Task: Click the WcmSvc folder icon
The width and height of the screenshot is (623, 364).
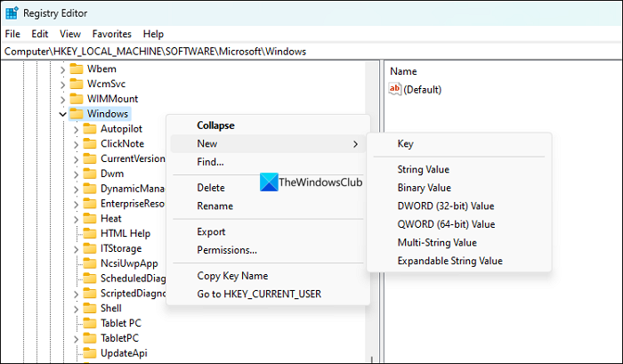Action: tap(77, 84)
